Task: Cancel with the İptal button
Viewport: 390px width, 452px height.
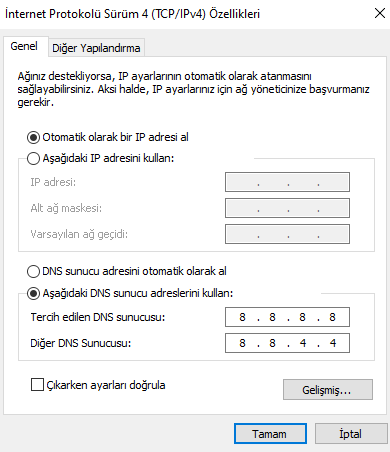Action: tap(351, 434)
